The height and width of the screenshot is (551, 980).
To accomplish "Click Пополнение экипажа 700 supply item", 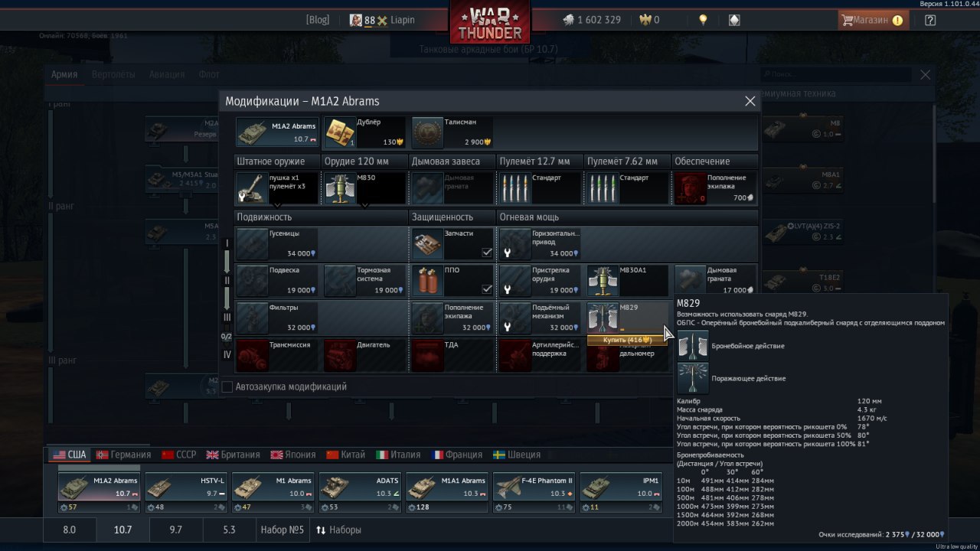I will pos(715,188).
